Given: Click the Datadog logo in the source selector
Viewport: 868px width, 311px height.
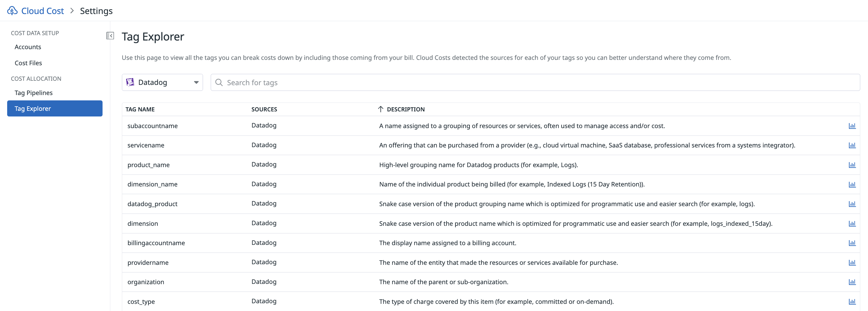Looking at the screenshot, I should (x=130, y=82).
